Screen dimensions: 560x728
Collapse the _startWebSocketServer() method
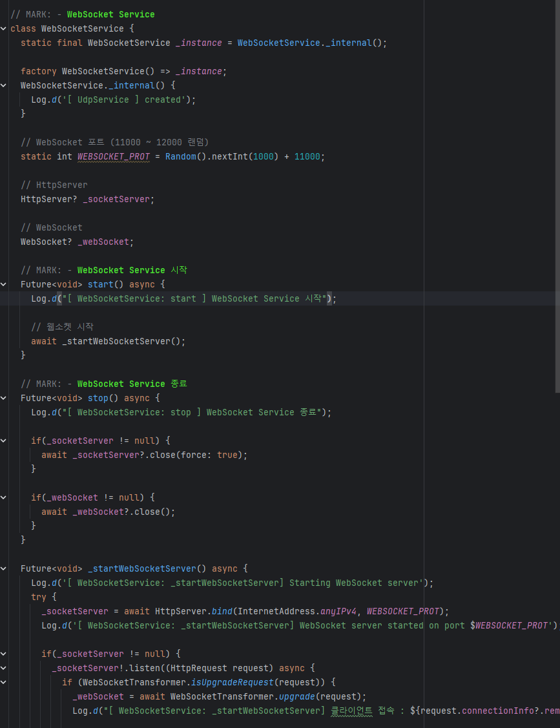[3, 568]
